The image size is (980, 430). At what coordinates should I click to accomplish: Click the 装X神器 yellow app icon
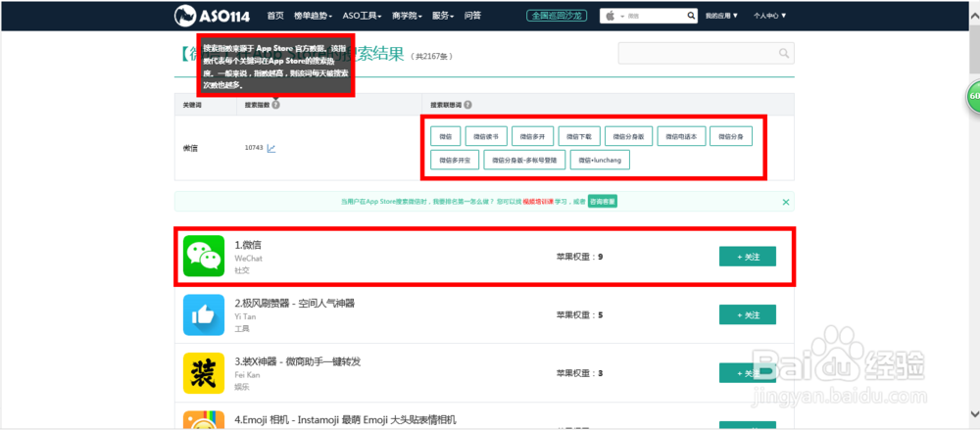click(x=204, y=373)
